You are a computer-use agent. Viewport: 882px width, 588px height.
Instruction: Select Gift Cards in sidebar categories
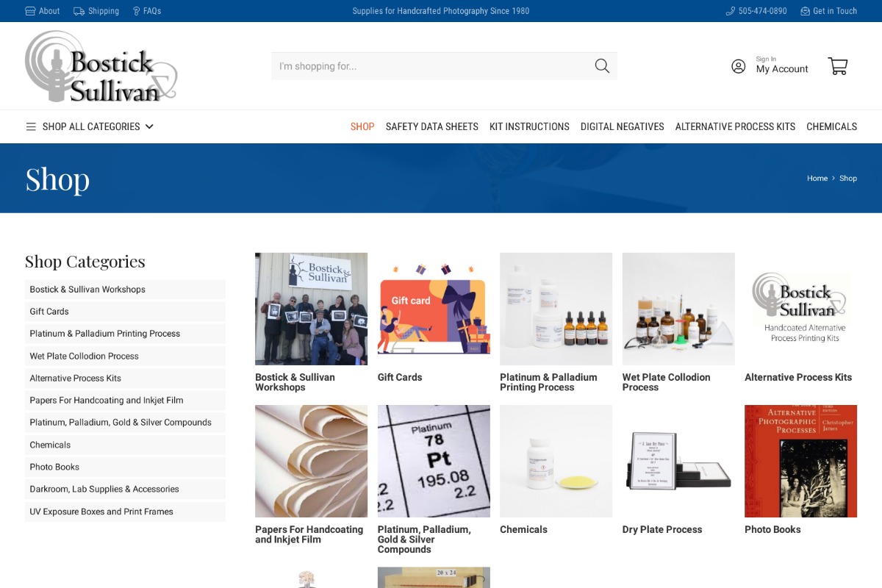tap(125, 312)
